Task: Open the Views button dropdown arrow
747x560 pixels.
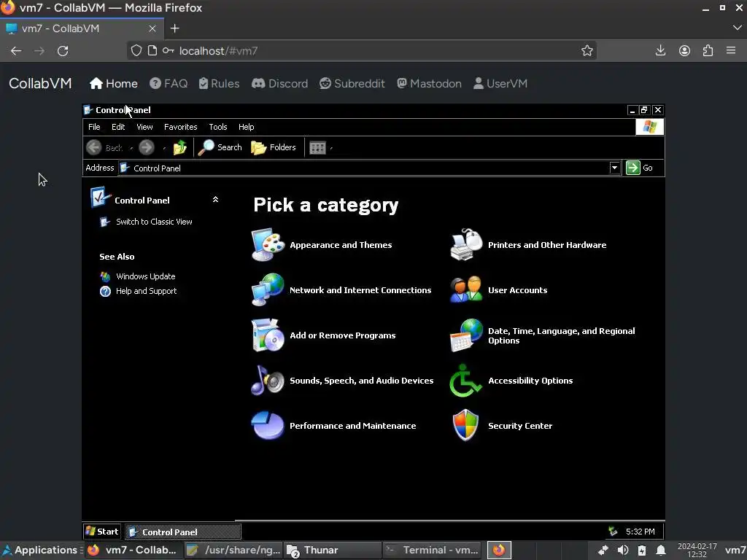Action: 331,148
